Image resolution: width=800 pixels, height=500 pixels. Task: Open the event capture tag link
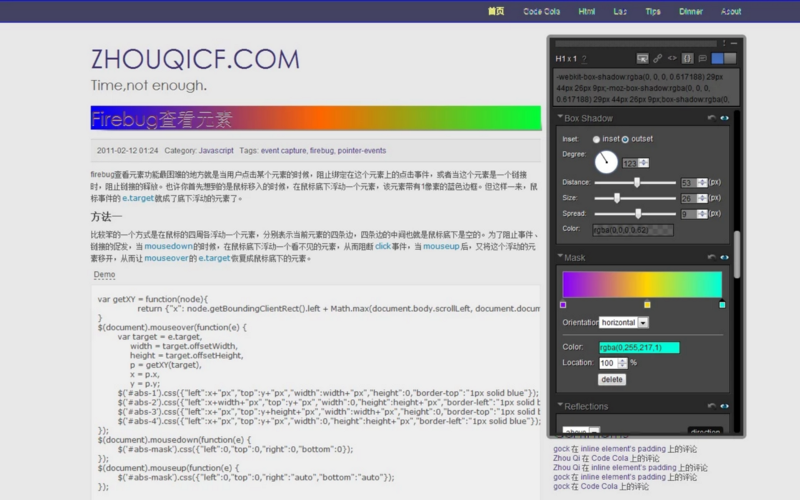pos(283,151)
